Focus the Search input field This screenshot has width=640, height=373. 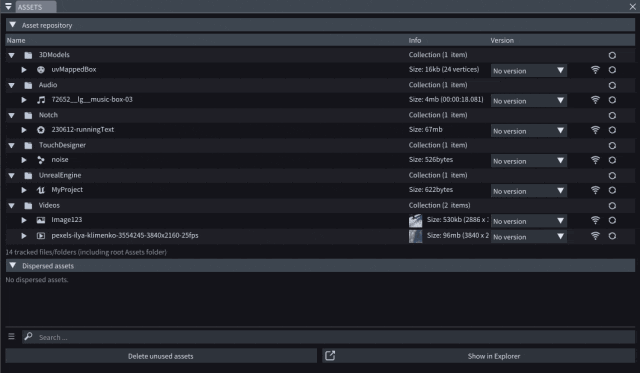pyautogui.click(x=329, y=337)
